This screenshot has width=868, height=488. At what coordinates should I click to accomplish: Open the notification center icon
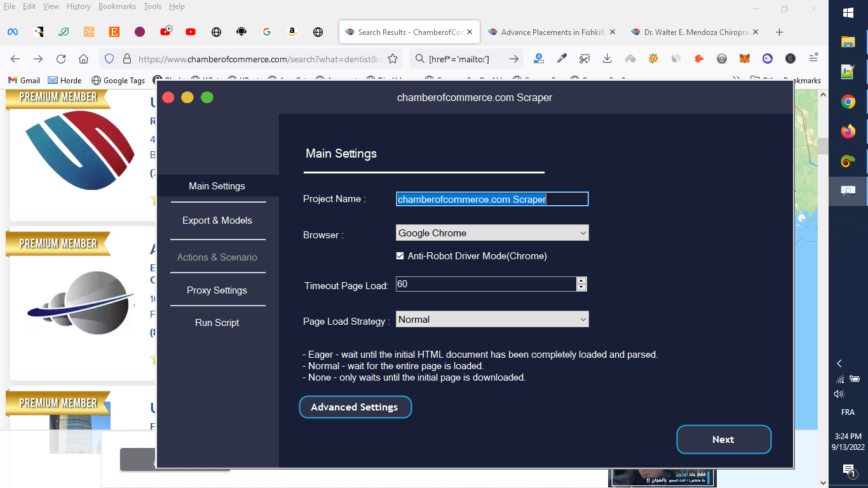[848, 470]
